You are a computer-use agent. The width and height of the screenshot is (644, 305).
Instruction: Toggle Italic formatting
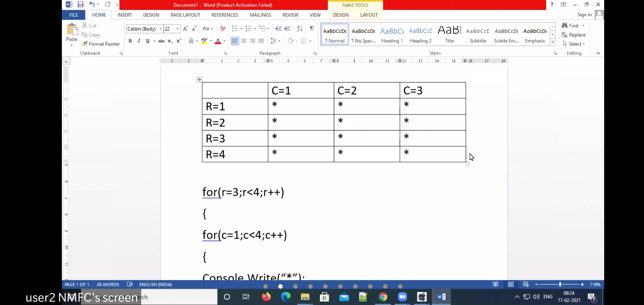139,41
